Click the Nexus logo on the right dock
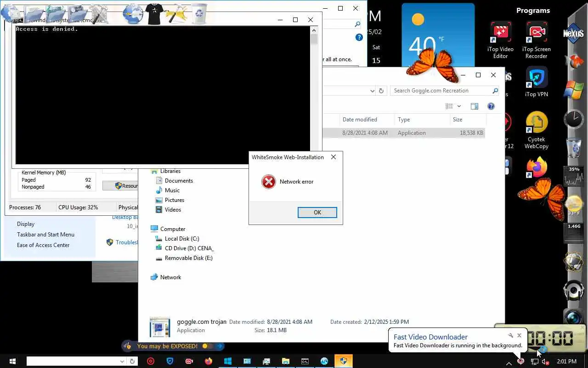The image size is (588, 368). [574, 33]
